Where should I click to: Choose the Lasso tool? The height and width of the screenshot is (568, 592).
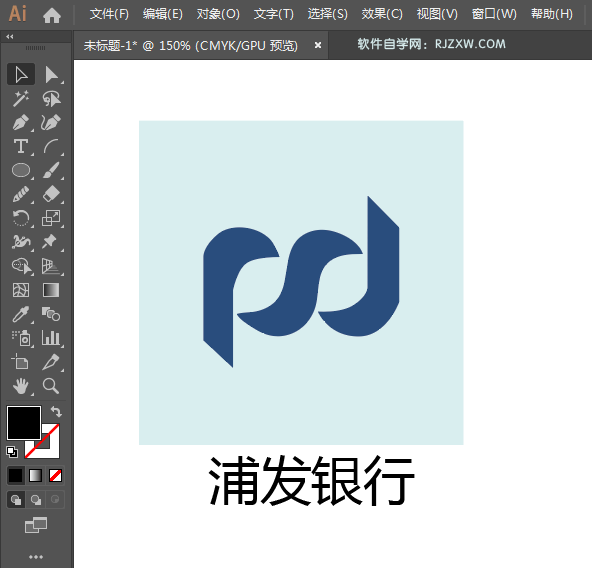[x=51, y=99]
